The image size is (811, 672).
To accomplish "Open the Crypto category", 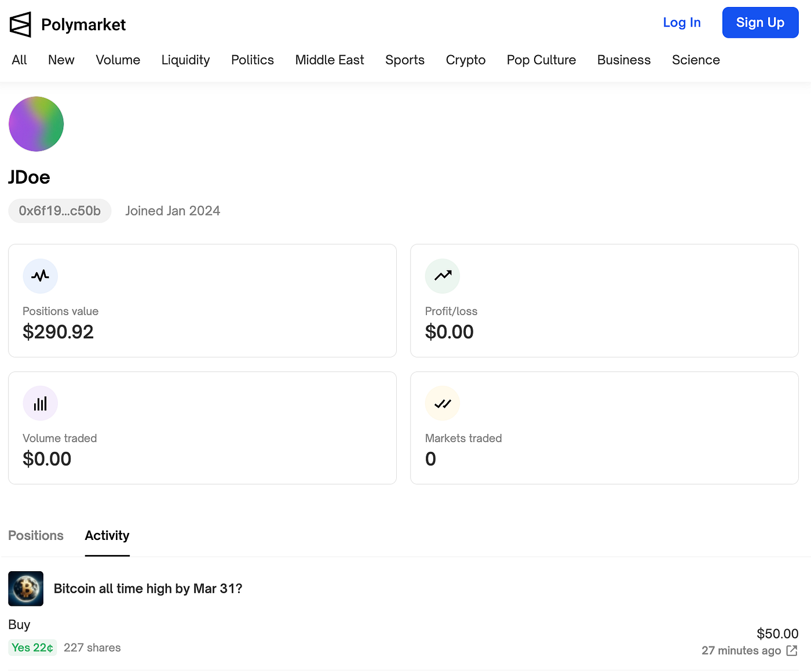I will [x=466, y=60].
